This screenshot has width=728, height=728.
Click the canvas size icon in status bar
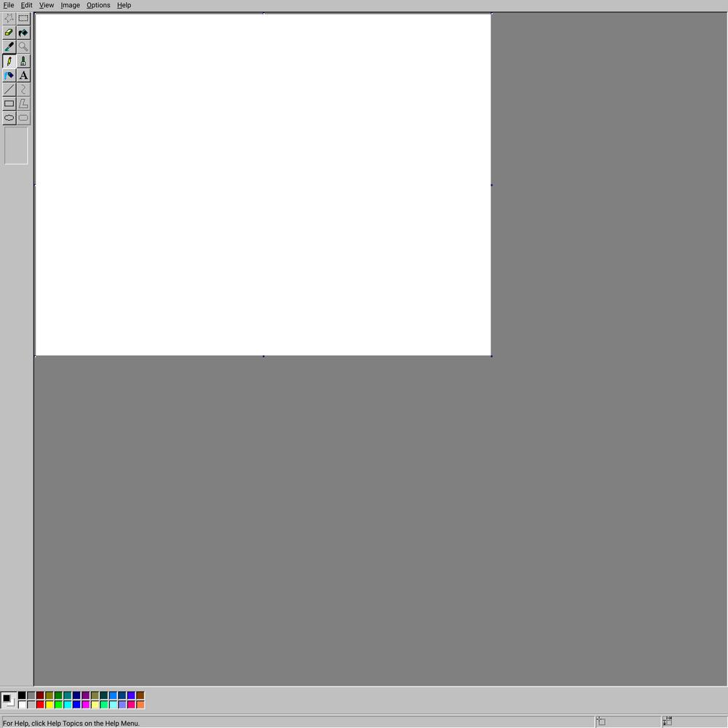tap(667, 721)
